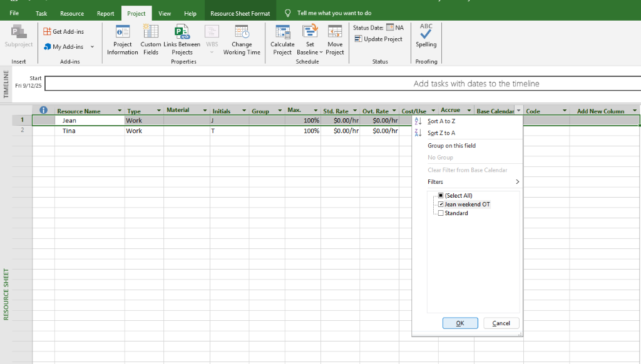Uncheck the Jean weekend OT checkbox
Viewport: 641px width, 364px height.
441,205
